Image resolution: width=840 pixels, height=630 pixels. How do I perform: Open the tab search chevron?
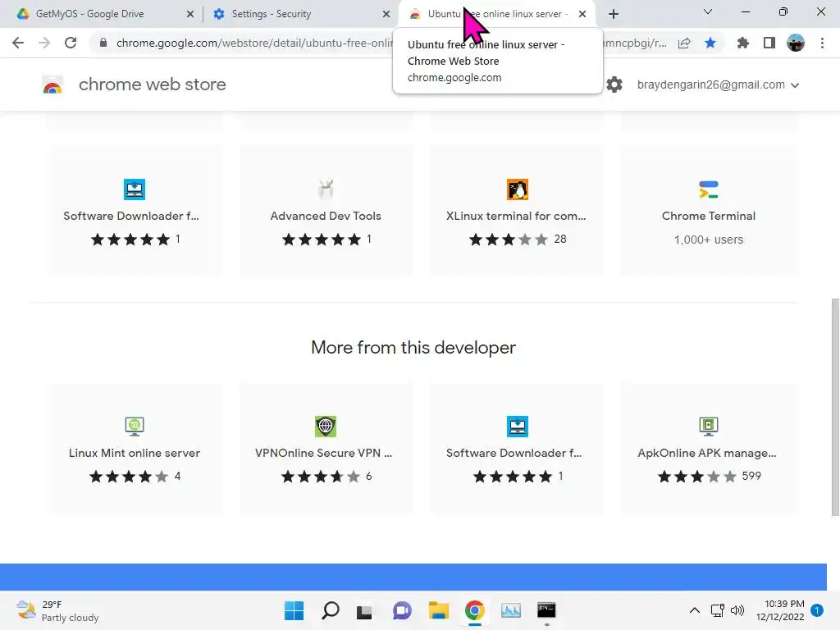point(708,11)
